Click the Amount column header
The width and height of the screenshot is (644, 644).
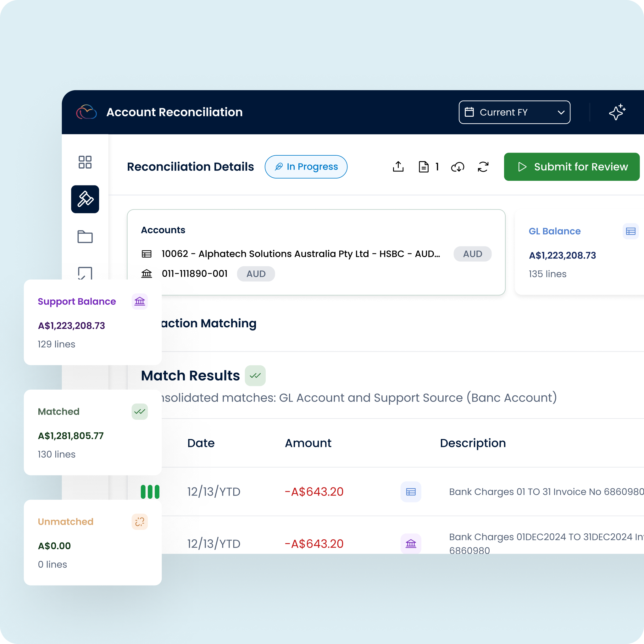(x=308, y=443)
